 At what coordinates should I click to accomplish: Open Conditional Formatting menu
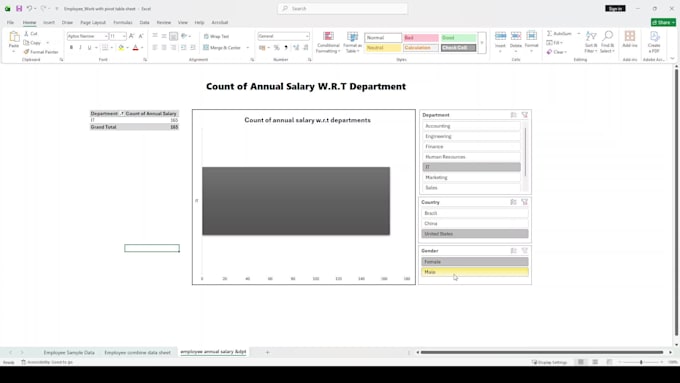pos(328,43)
